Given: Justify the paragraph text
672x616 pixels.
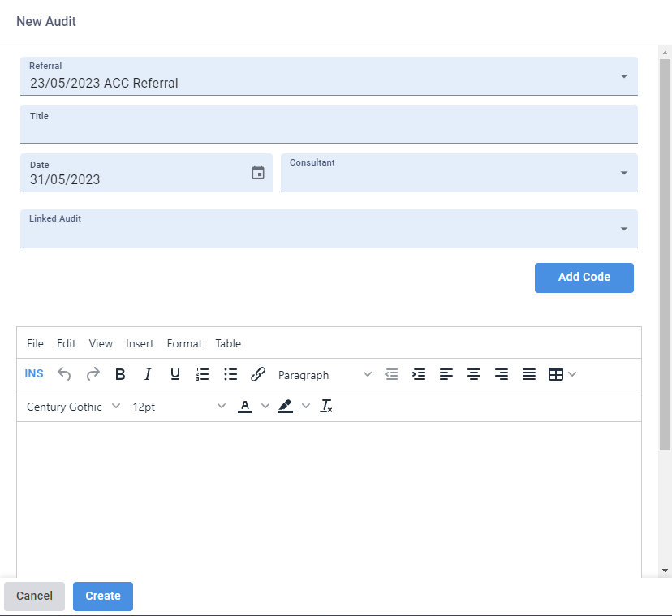Looking at the screenshot, I should pos(529,374).
